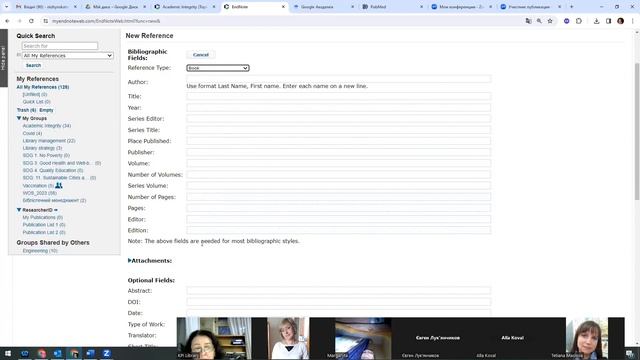Collapse the ResearcherID section

(19, 210)
